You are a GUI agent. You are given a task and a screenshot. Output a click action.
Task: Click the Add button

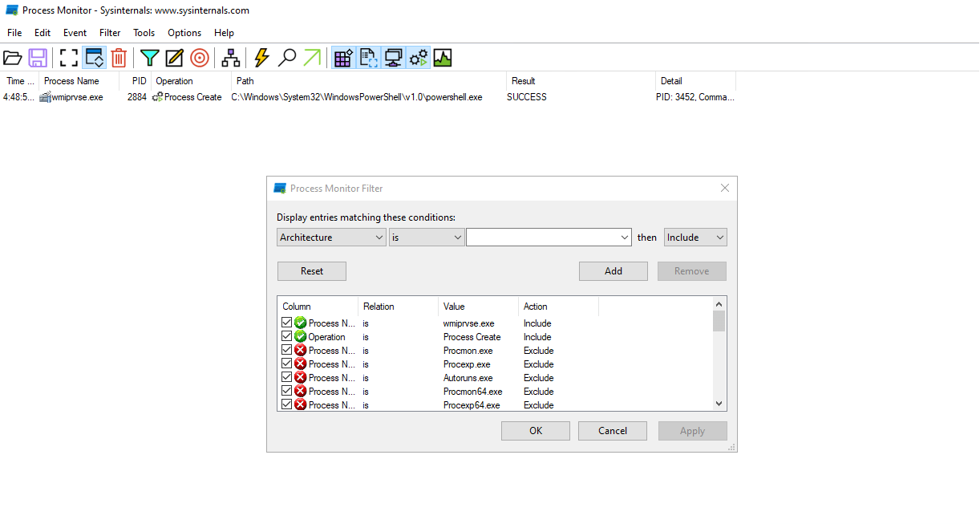pyautogui.click(x=614, y=271)
